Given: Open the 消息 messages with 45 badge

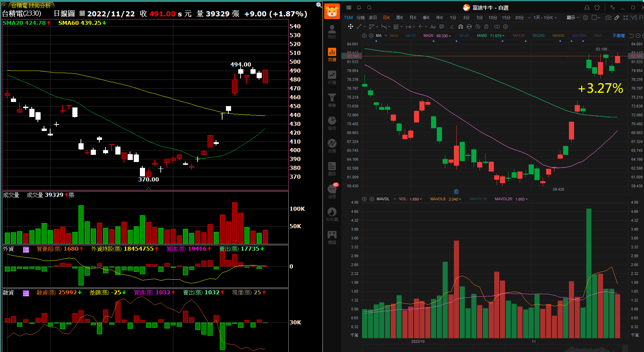Looking at the screenshot, I should click(x=332, y=191).
